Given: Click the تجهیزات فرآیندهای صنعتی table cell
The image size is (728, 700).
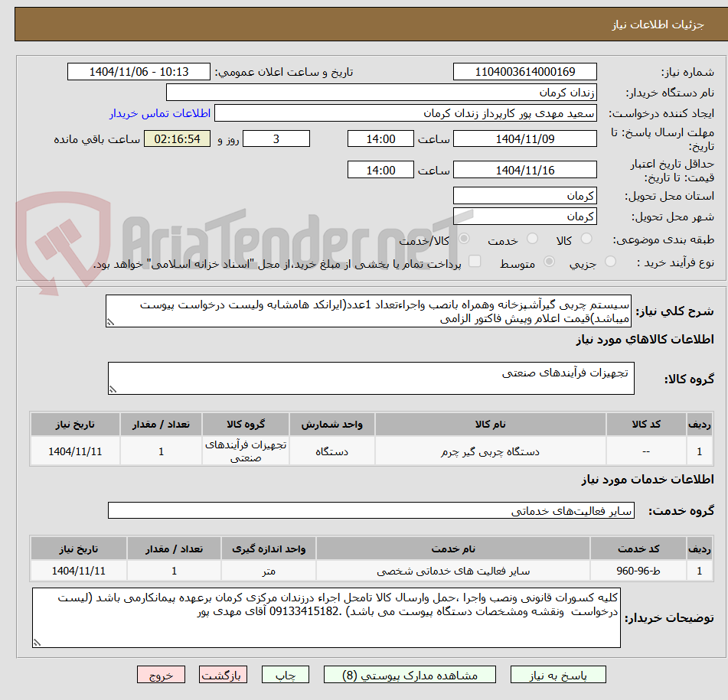Looking at the screenshot, I should pos(246,451).
